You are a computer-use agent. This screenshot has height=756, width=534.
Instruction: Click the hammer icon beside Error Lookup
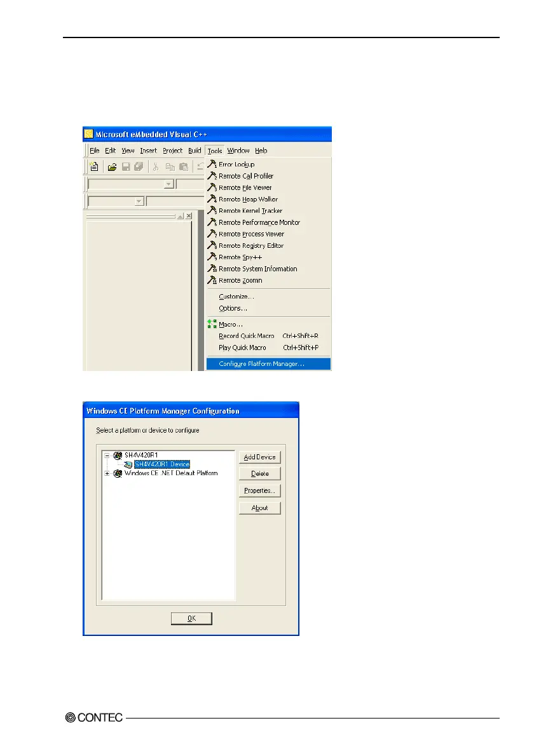[212, 164]
